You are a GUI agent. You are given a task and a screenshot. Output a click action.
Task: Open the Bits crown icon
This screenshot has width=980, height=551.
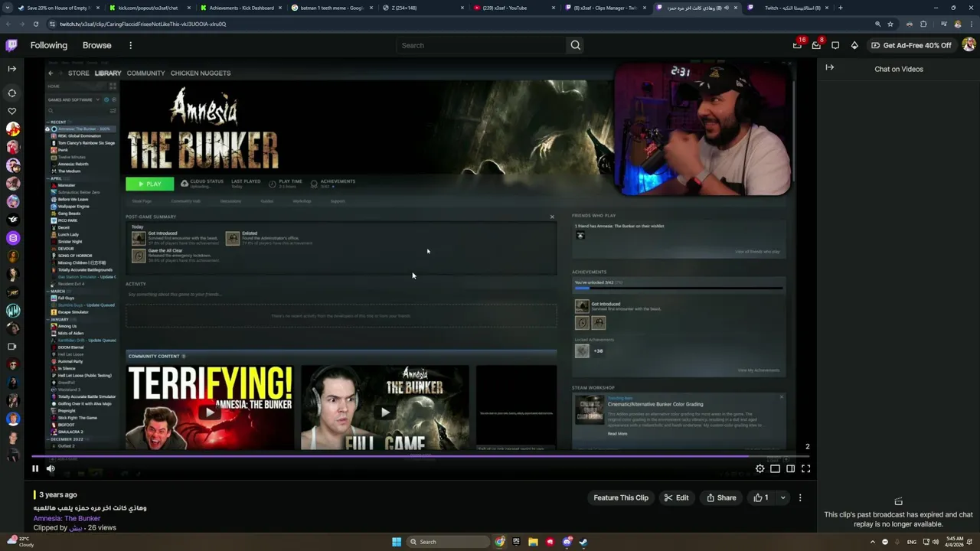point(854,45)
